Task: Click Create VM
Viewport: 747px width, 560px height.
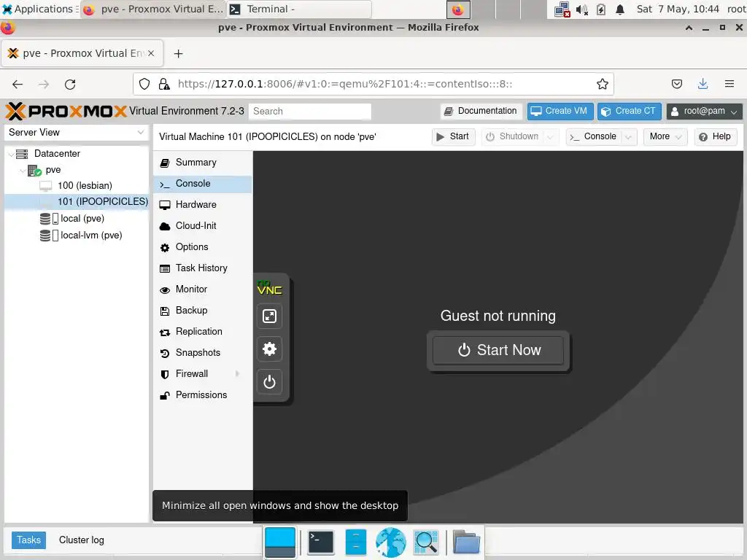Action: [x=560, y=111]
